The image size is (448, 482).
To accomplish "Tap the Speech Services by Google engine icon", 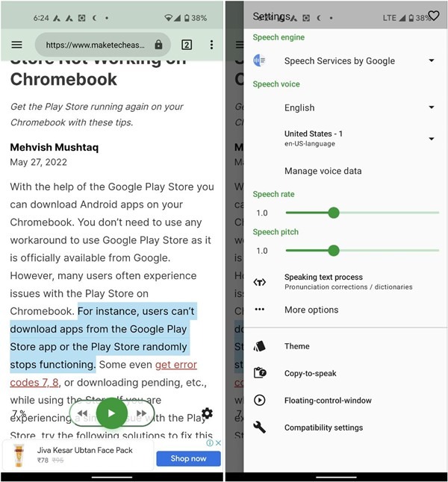I will [x=259, y=60].
